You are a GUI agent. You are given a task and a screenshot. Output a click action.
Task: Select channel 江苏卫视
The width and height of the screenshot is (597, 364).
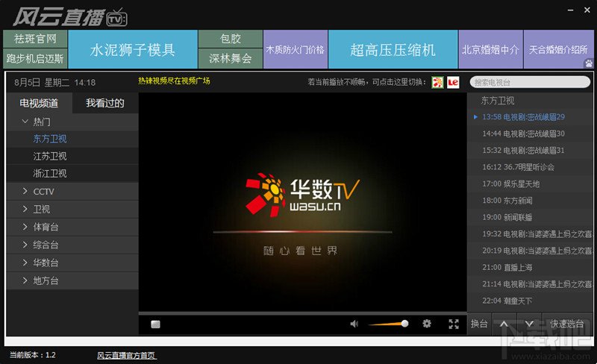click(x=72, y=156)
